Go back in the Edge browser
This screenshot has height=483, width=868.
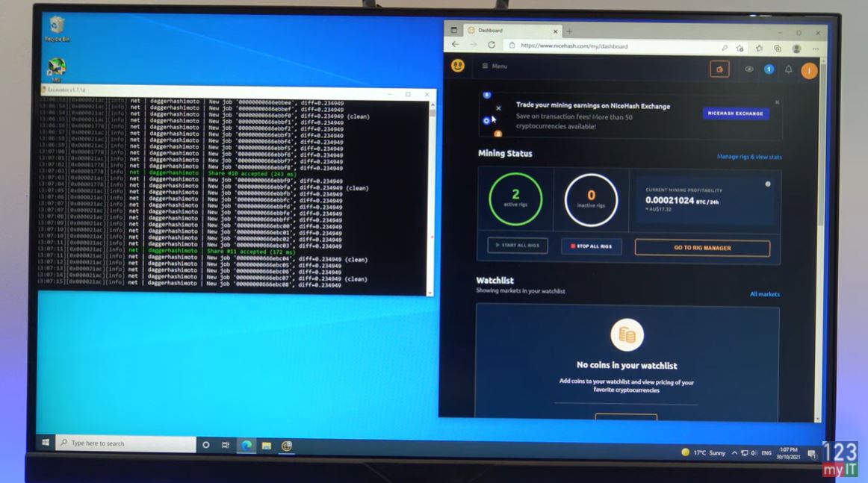pyautogui.click(x=455, y=45)
